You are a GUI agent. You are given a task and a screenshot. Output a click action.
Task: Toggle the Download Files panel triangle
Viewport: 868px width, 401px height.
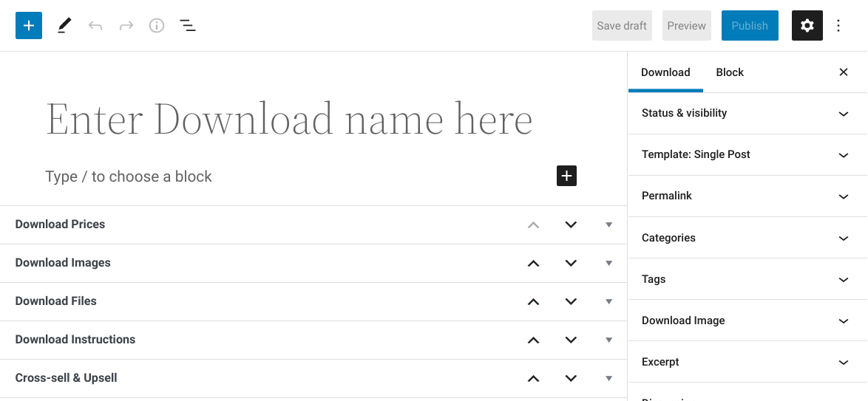tap(608, 301)
